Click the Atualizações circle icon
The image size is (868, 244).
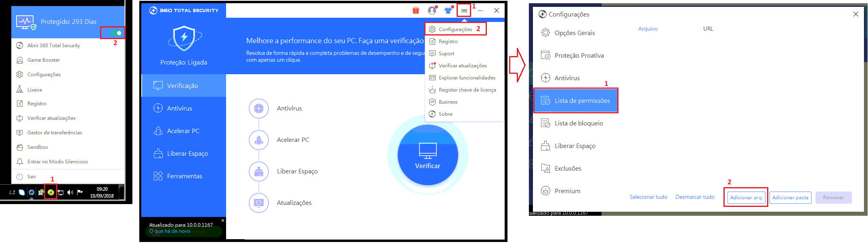pyautogui.click(x=259, y=203)
